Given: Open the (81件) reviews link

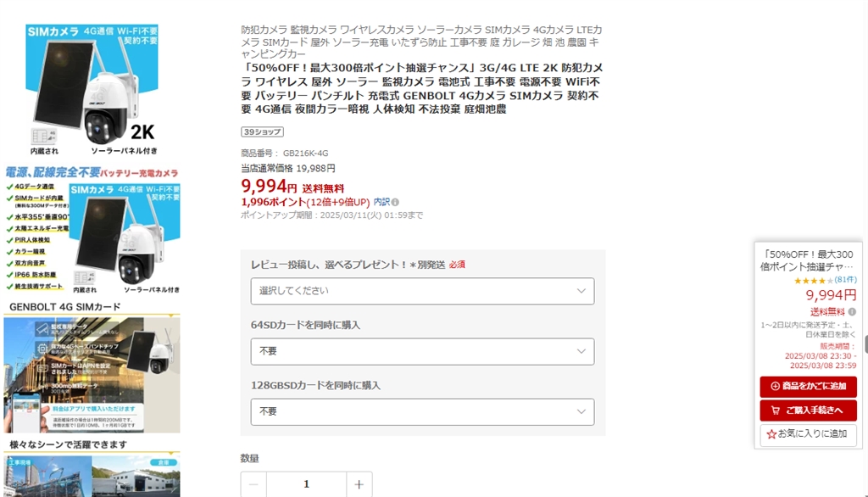Looking at the screenshot, I should coord(845,280).
